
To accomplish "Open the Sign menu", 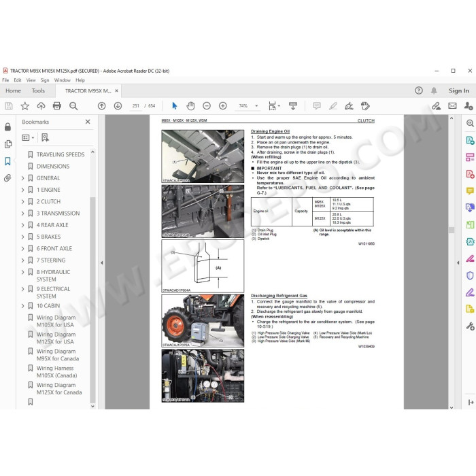I will pos(45,80).
